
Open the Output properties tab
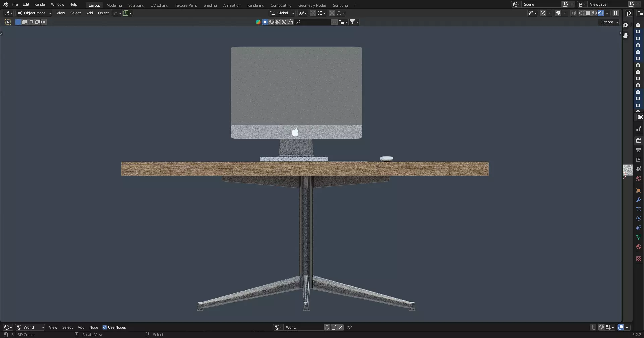coord(639,150)
